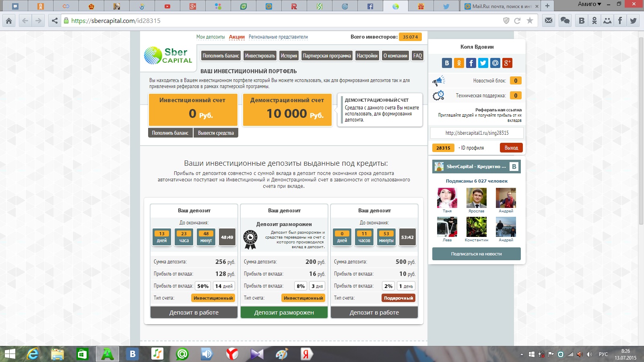This screenshot has width=644, height=362.
Task: Go forward using the browser forward arrow
Action: pos(38,21)
